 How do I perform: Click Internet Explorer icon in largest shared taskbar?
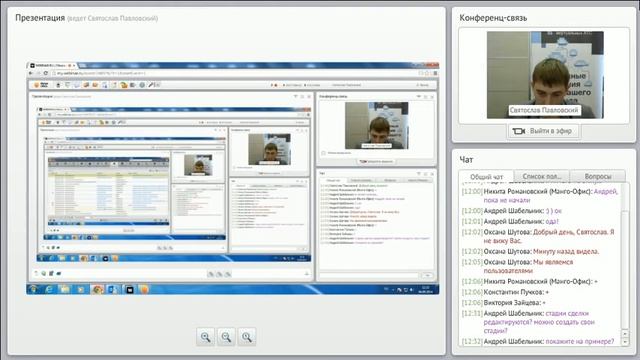point(49,289)
